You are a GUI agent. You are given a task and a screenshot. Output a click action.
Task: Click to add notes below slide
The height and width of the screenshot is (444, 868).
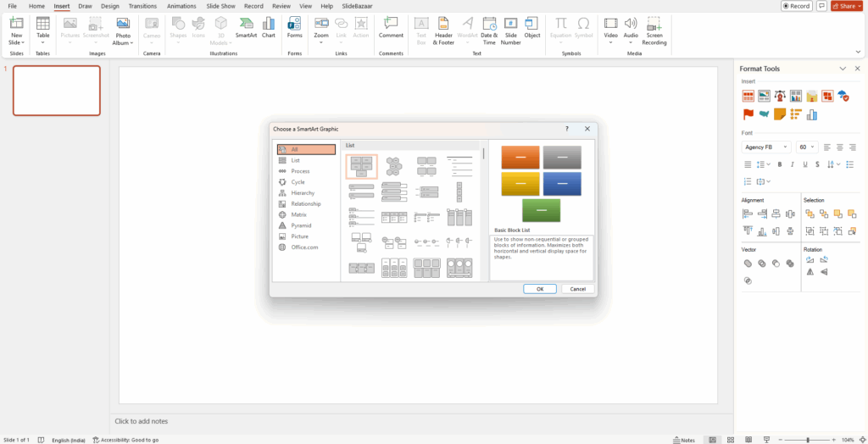142,421
